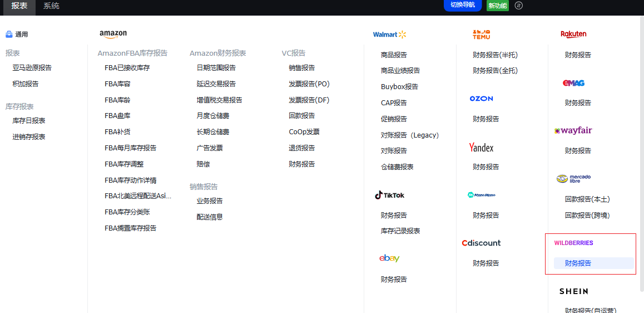Open WILDBERRIES 财务报告
The image size is (644, 313).
[593, 263]
